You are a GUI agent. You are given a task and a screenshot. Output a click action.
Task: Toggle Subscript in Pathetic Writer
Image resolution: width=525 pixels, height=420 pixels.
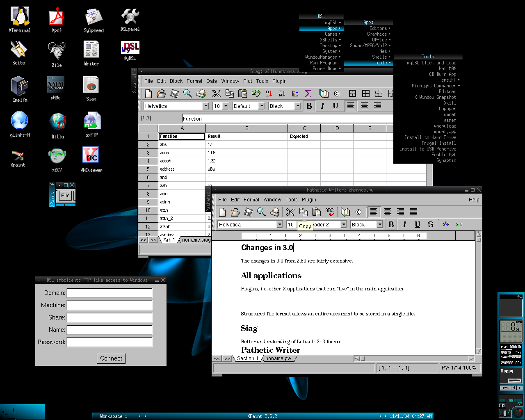pos(459,224)
